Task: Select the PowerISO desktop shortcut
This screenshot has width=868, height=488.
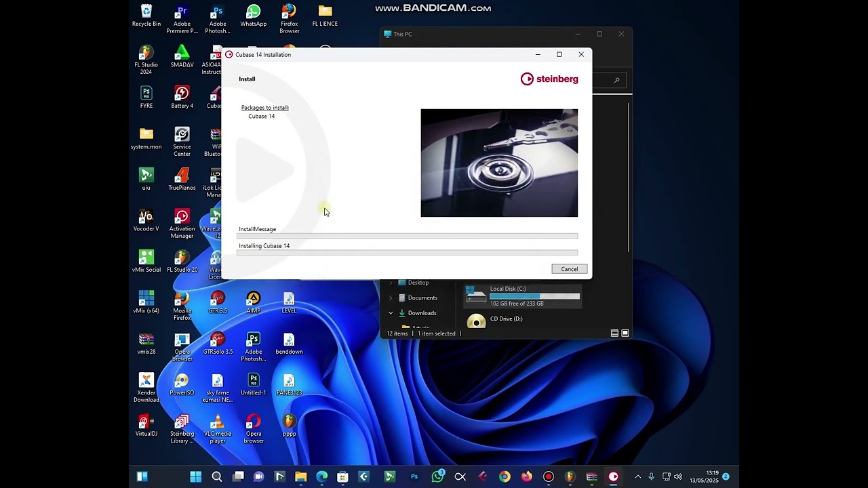Action: click(x=182, y=385)
